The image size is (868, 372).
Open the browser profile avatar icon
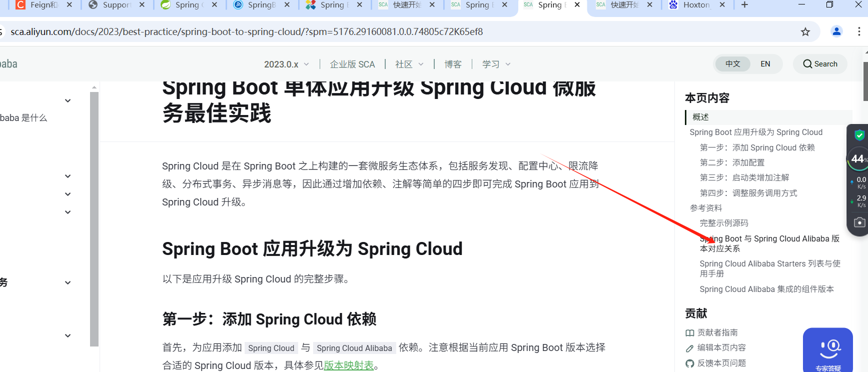coord(836,31)
